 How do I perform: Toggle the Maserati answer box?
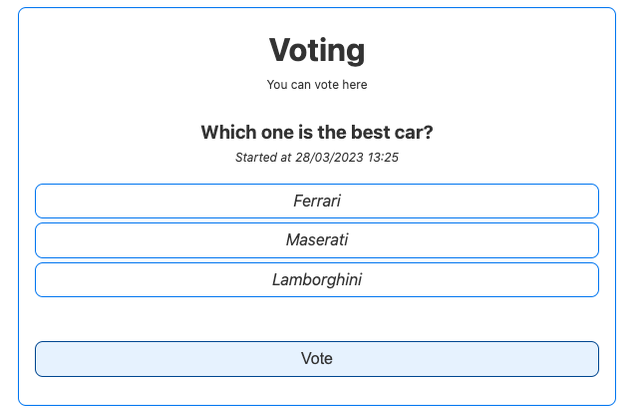[x=317, y=240]
